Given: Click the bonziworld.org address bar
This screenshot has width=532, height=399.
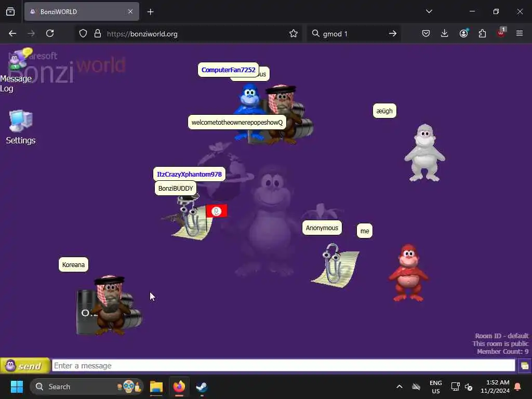Looking at the screenshot, I should pos(189,34).
